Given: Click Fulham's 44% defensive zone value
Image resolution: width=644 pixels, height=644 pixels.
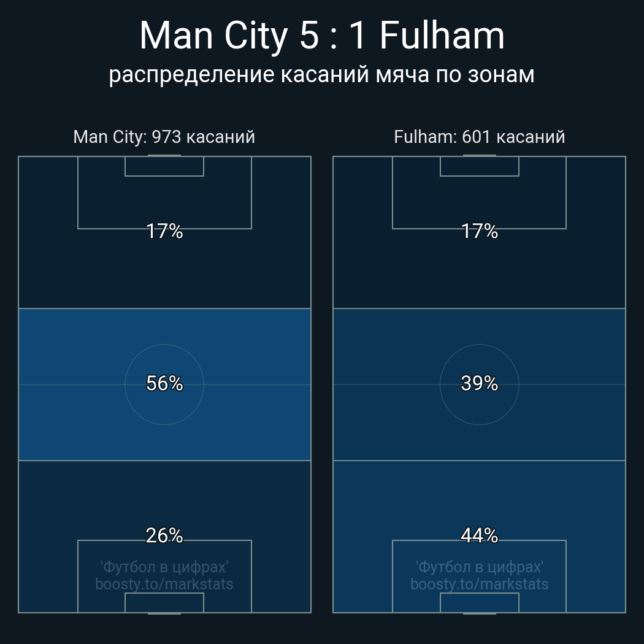Looking at the screenshot, I should coord(479,535).
